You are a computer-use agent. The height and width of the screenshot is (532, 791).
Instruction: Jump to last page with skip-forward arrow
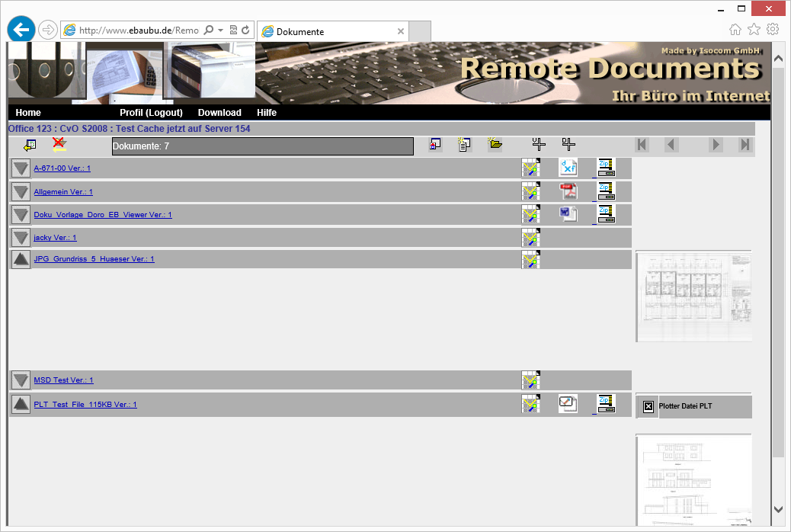pyautogui.click(x=745, y=145)
